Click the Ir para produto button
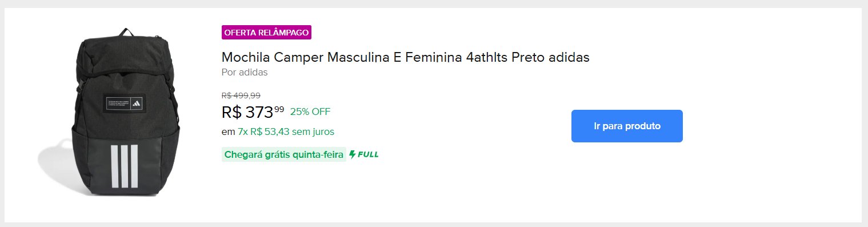 point(627,126)
